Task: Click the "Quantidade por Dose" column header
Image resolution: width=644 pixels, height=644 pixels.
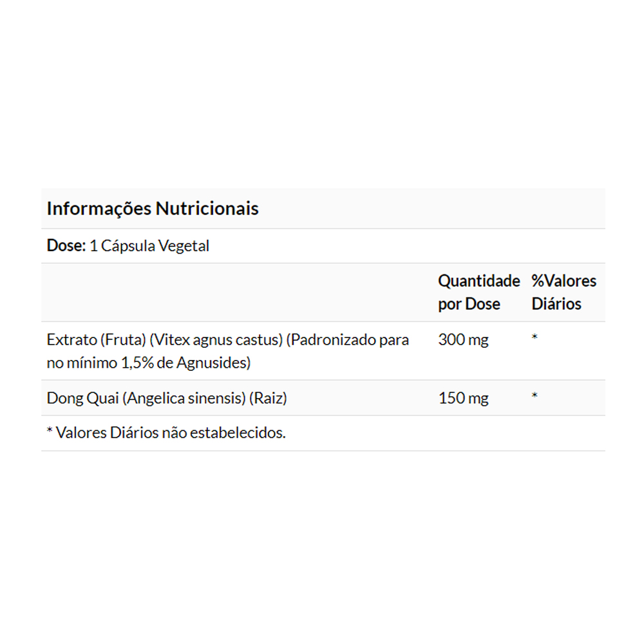Action: point(478,292)
